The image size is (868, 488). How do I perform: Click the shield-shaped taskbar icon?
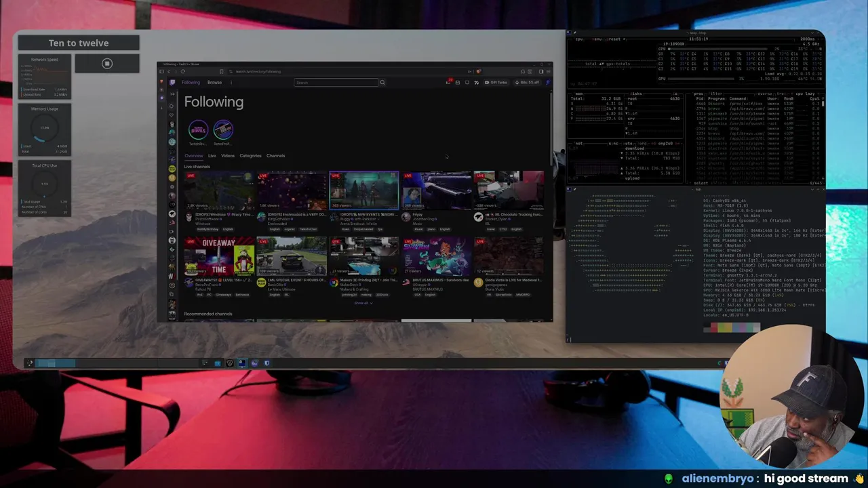(267, 363)
